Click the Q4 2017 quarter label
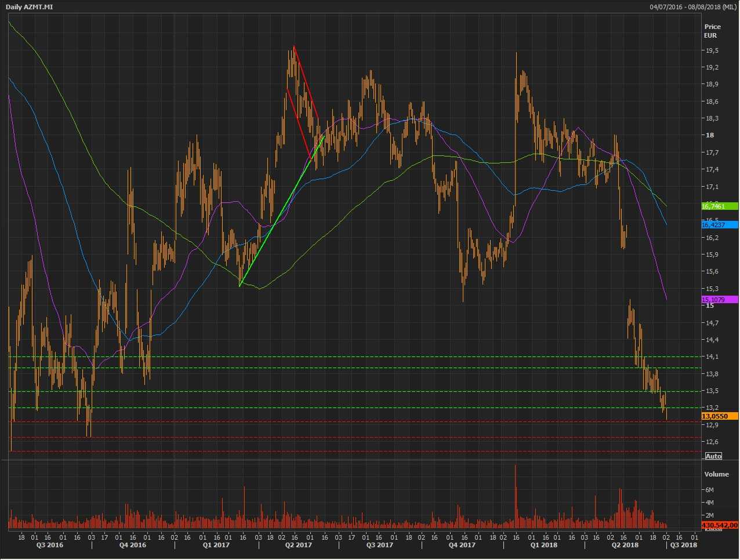The height and width of the screenshot is (560, 740). click(462, 545)
